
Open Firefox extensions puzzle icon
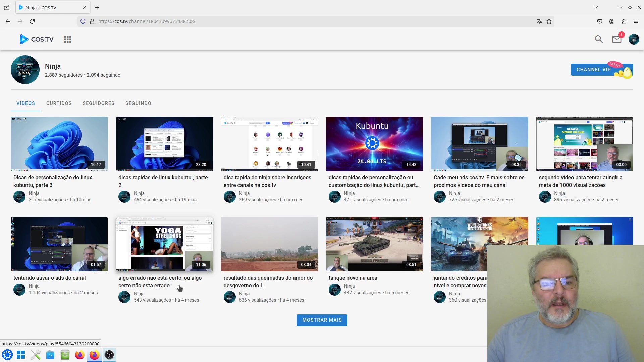coord(624,21)
